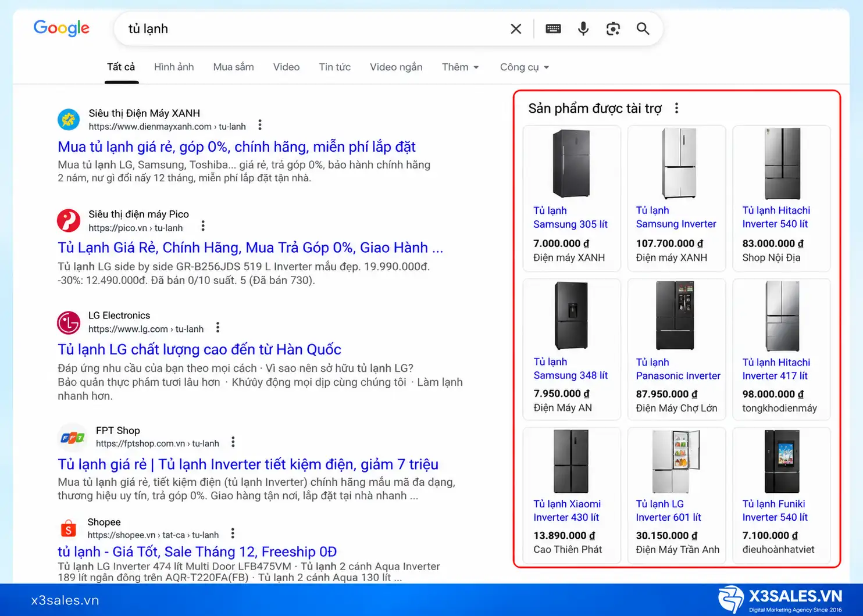Image resolution: width=863 pixels, height=616 pixels.
Task: Select the Tất cả tab
Action: point(121,67)
